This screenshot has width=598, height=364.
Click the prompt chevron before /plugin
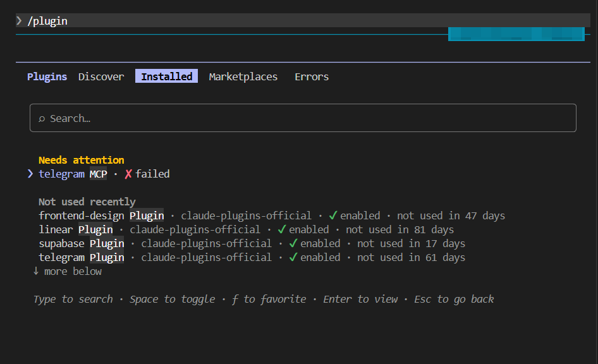pos(19,21)
